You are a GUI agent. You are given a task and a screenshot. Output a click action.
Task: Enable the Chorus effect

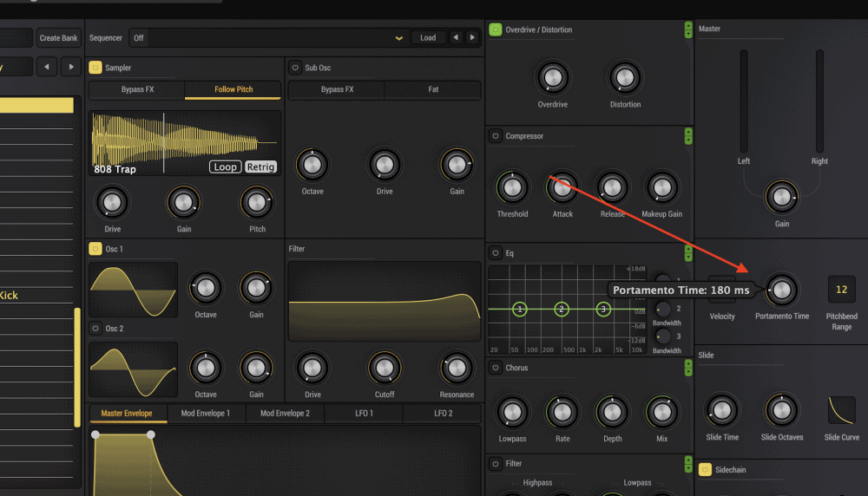tap(496, 367)
